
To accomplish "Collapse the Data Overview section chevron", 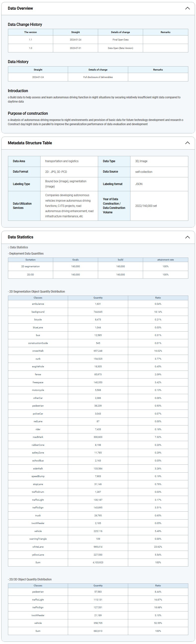I will [187, 8].
